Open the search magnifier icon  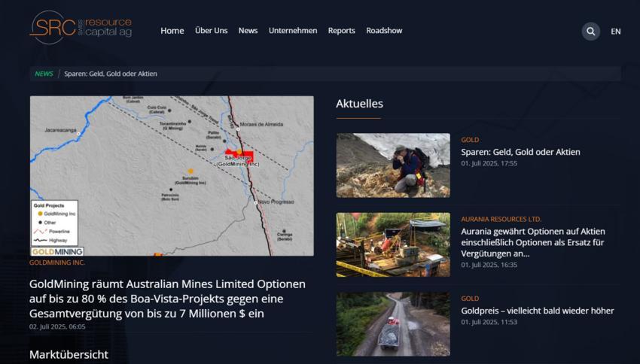coord(590,32)
